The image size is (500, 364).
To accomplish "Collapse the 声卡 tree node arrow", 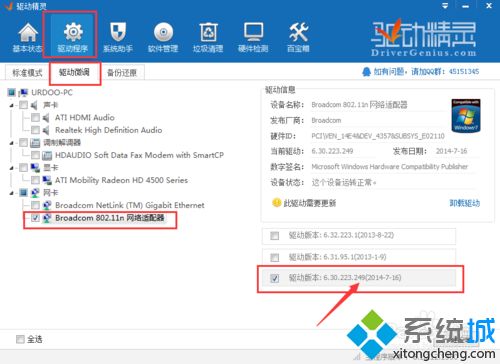I will [12, 106].
